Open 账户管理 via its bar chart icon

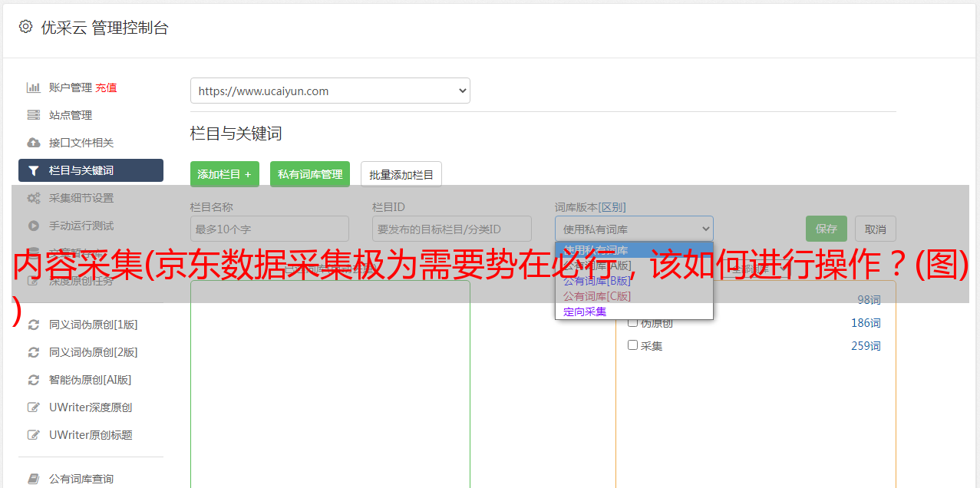34,87
